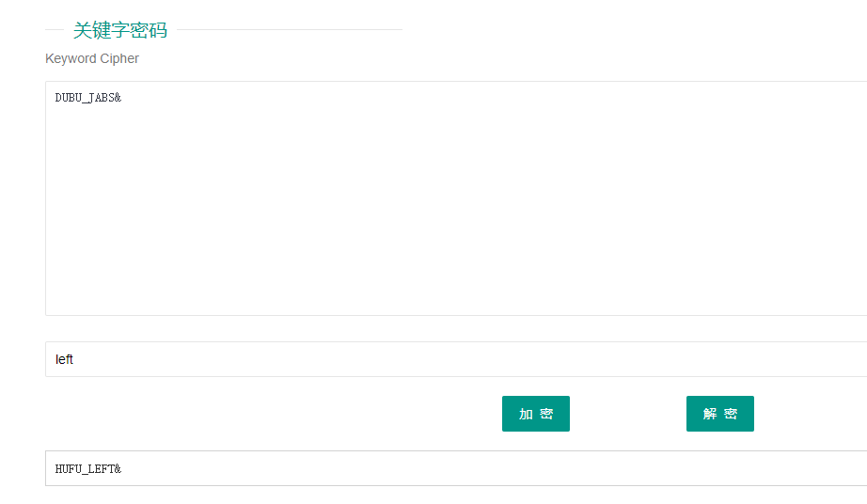867x504 pixels.
Task: Place cursor after the word left
Action: (x=73, y=359)
